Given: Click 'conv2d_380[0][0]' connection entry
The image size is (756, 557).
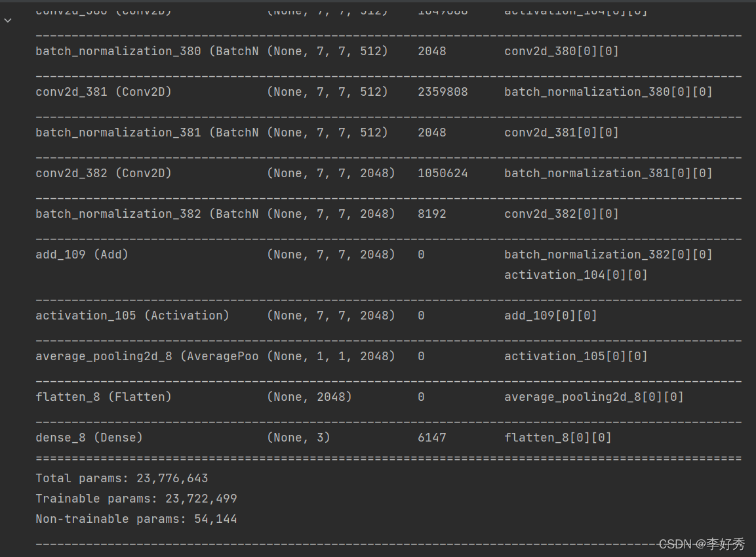Looking at the screenshot, I should pos(561,51).
